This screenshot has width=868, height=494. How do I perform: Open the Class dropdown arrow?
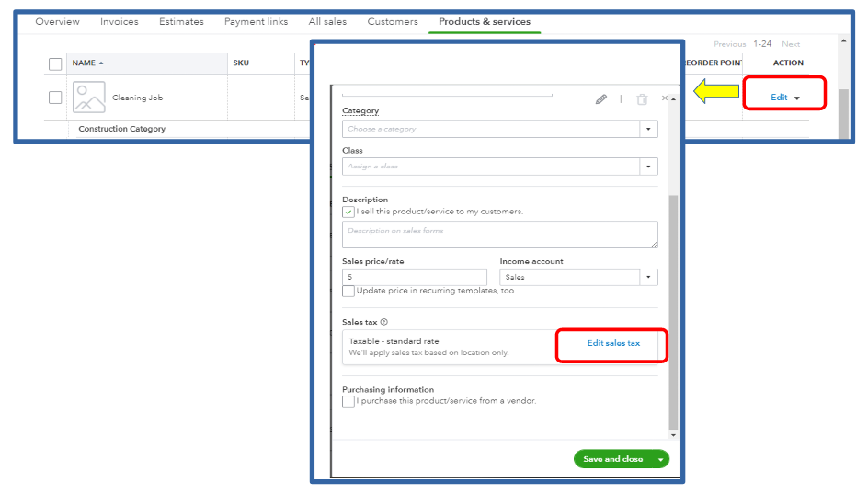pos(648,167)
